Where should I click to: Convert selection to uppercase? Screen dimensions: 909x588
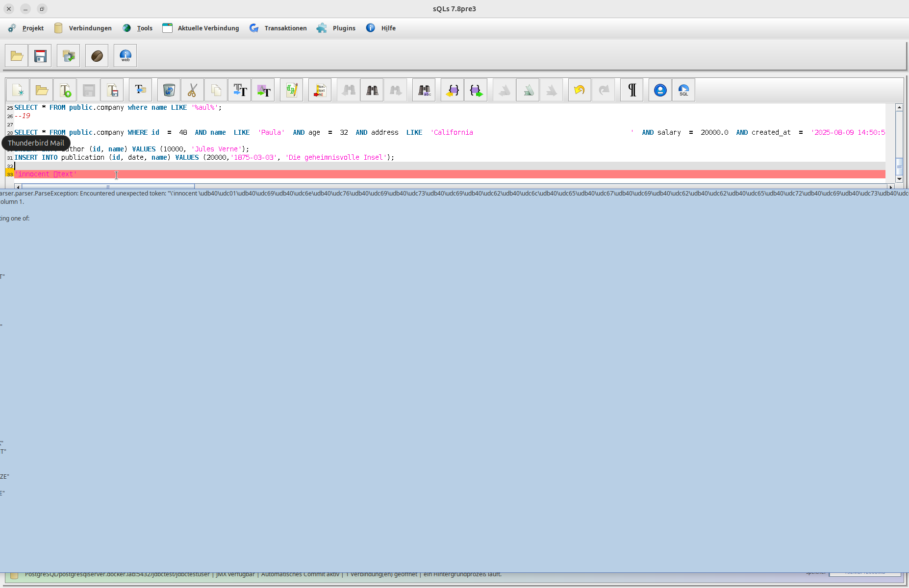point(239,90)
